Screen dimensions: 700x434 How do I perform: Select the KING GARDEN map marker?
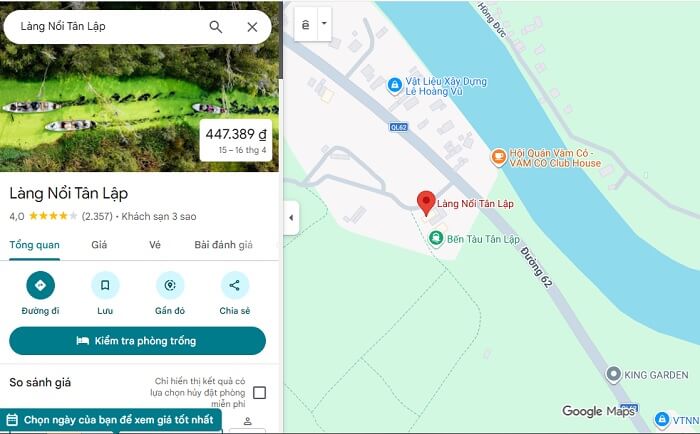[x=613, y=374]
